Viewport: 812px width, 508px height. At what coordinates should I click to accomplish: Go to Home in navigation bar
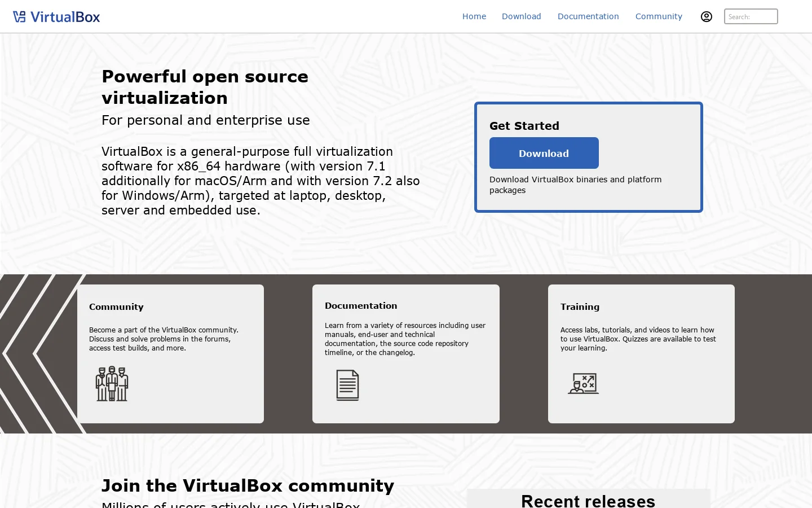(474, 16)
